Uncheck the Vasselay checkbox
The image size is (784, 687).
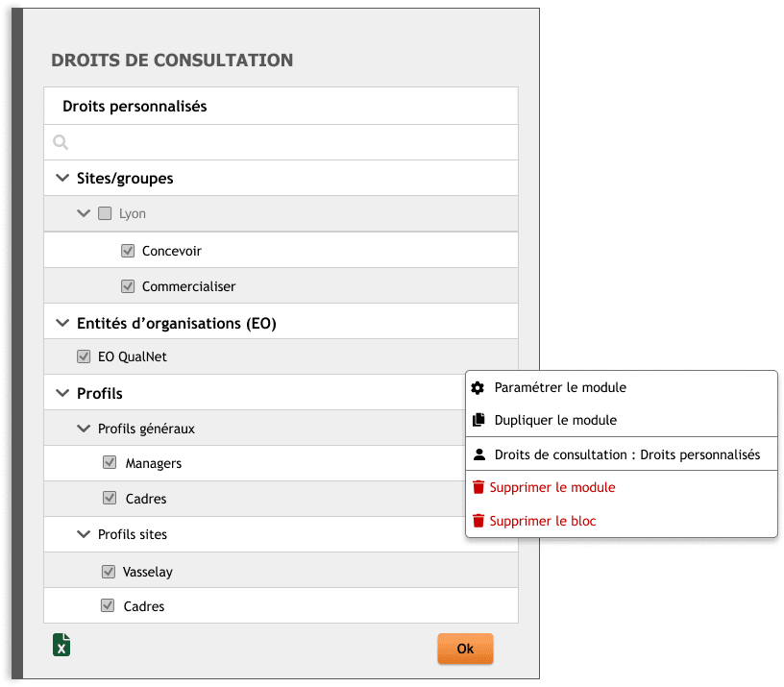click(109, 571)
